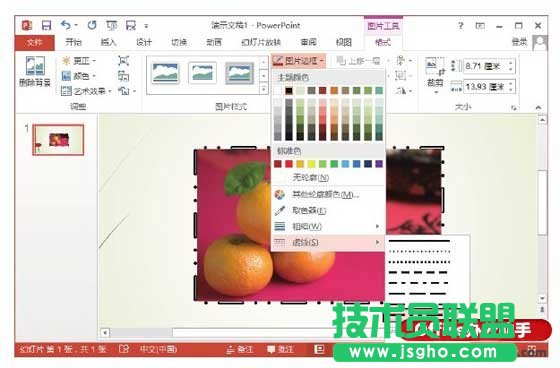Select the Format (格式) tab
The height and width of the screenshot is (368, 560).
[383, 42]
